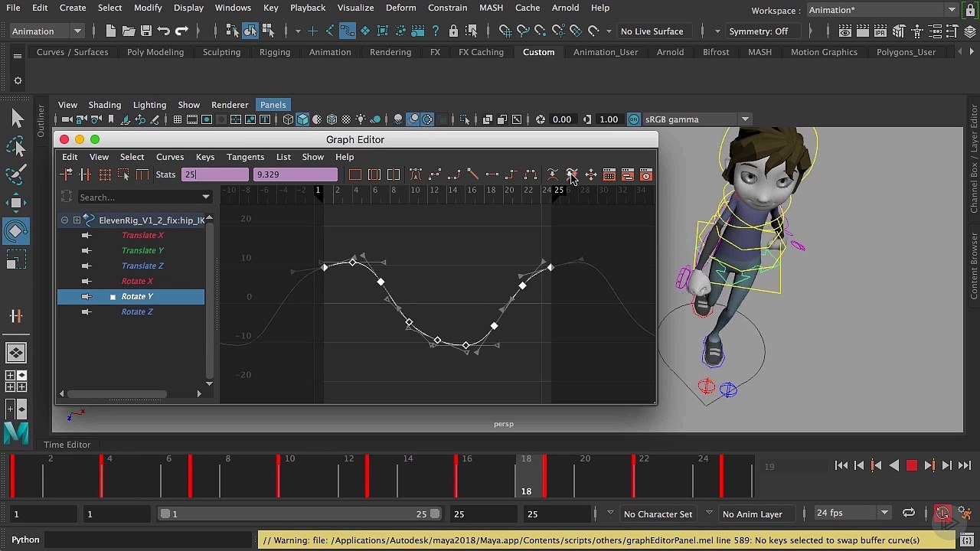Open the Tangents menu in Graph Editor
This screenshot has height=551, width=980.
[245, 157]
